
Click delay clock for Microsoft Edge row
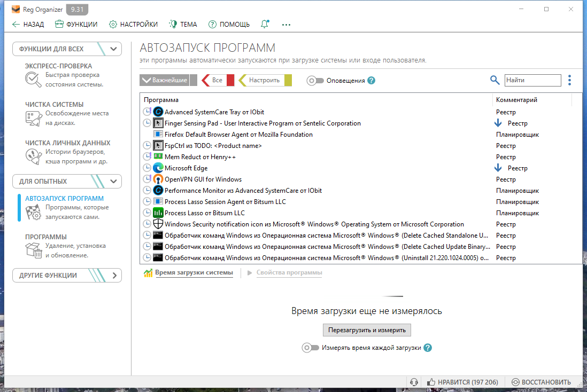(x=147, y=168)
